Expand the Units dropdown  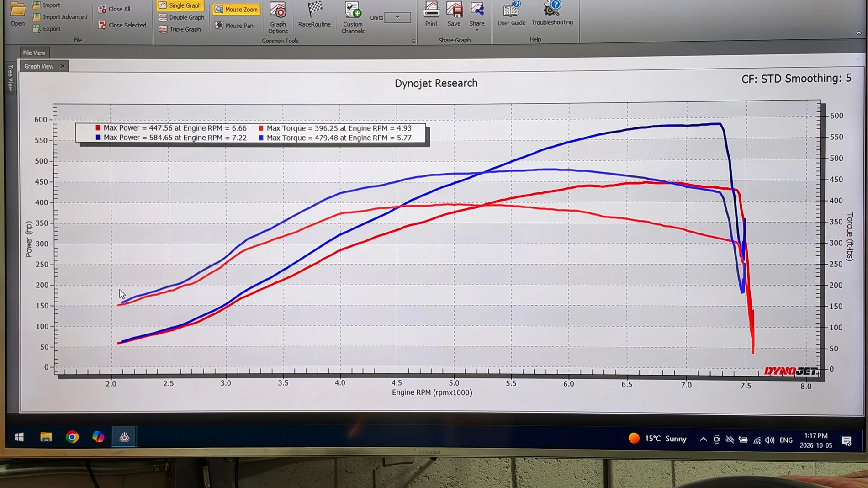pyautogui.click(x=397, y=17)
